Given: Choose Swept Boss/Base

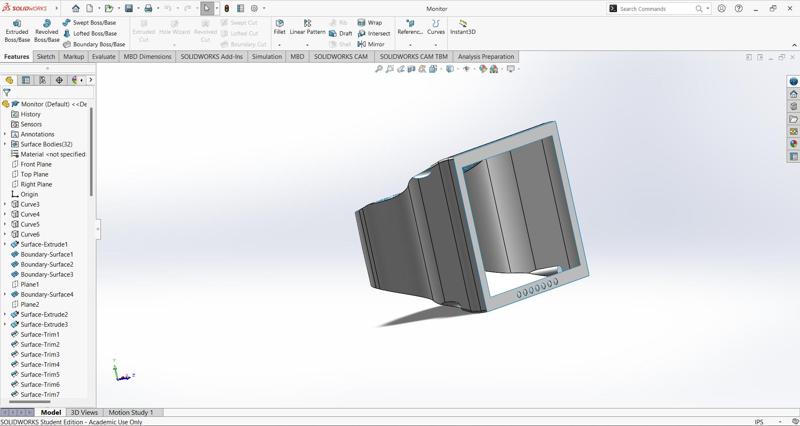Looking at the screenshot, I should [89, 22].
